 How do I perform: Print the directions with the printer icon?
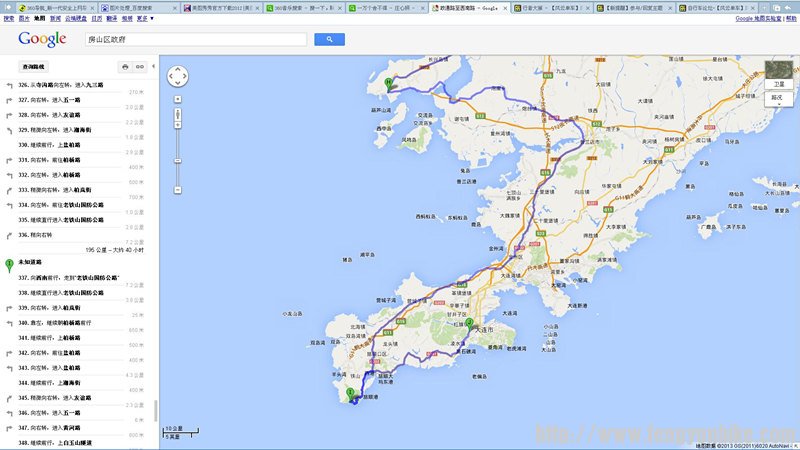tap(125, 66)
